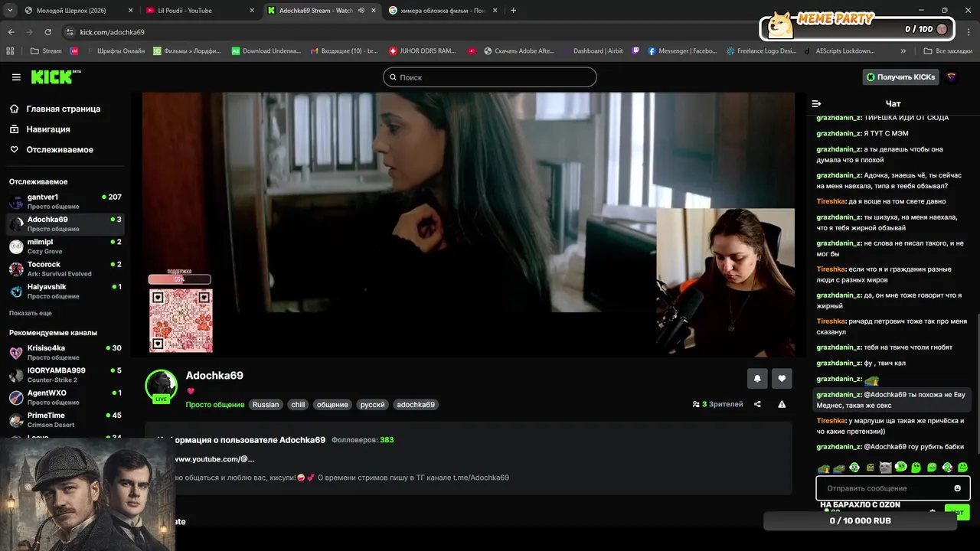Report the stream using the warning triangle icon

(782, 404)
